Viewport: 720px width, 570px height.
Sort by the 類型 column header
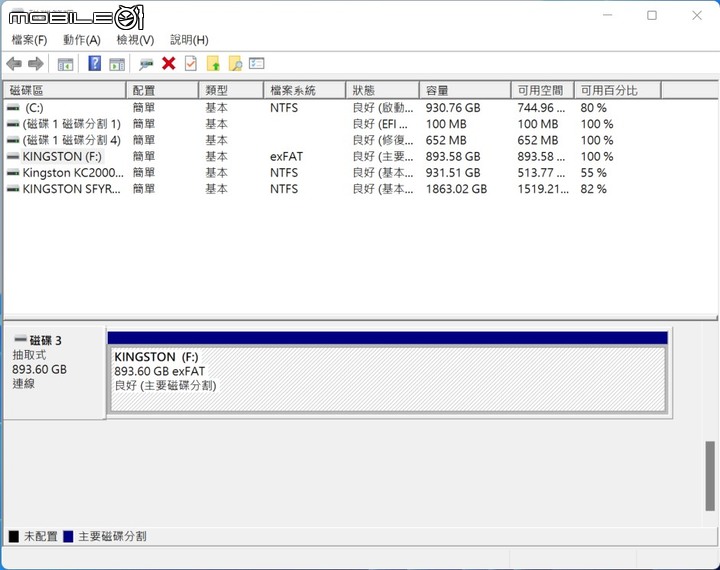pos(231,90)
